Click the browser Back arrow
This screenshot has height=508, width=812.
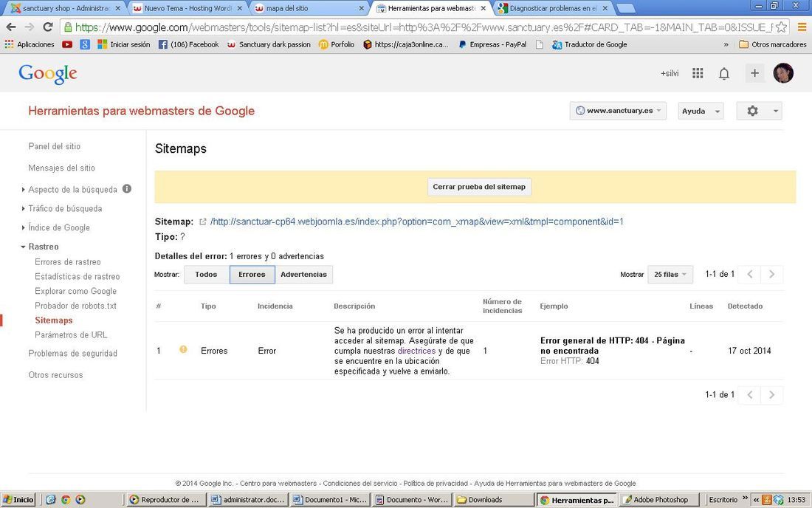[11, 27]
